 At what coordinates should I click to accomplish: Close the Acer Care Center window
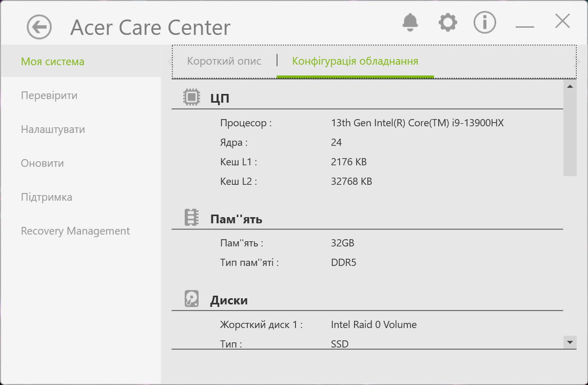coord(562,22)
